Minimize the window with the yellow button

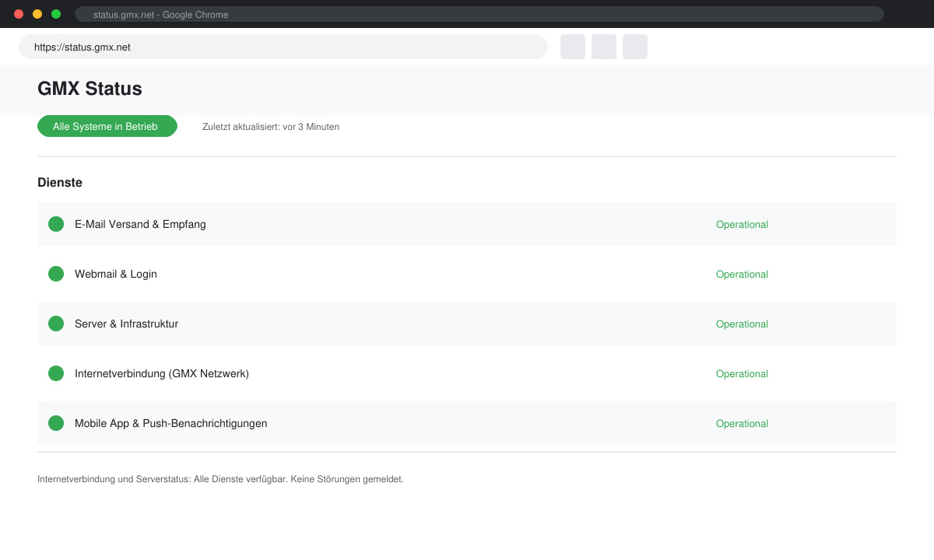point(37,14)
